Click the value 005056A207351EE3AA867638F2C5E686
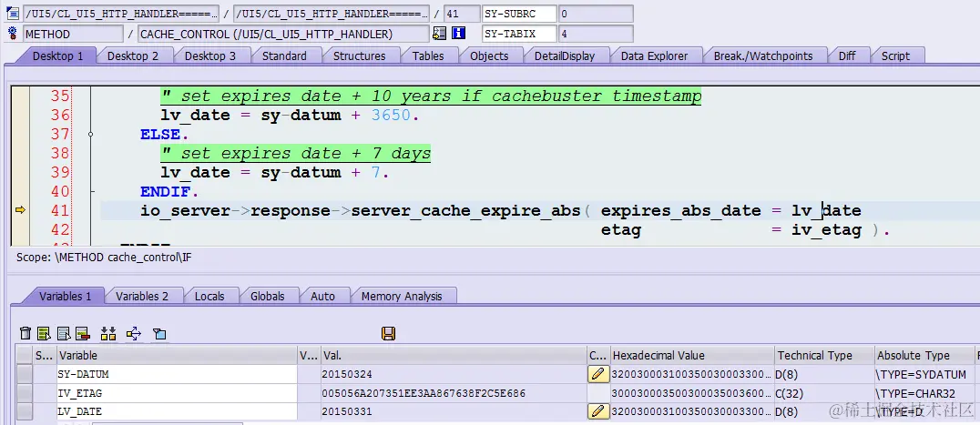 point(424,393)
